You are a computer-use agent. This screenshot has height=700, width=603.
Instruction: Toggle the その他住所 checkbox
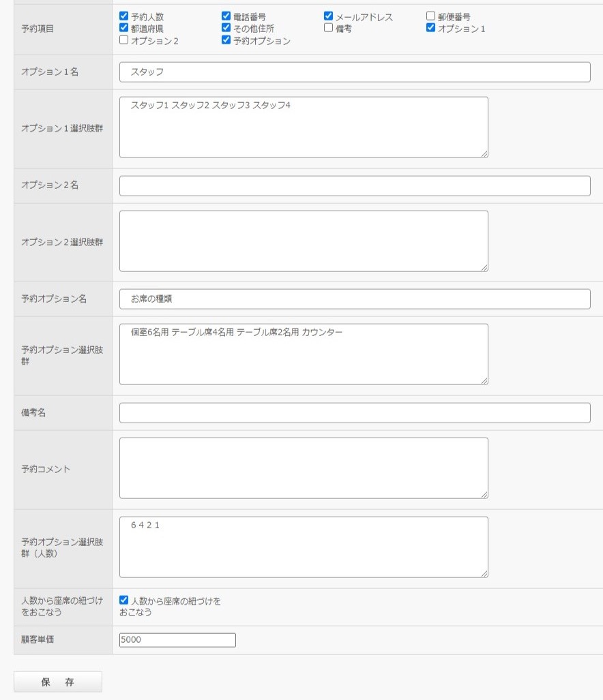click(x=226, y=28)
